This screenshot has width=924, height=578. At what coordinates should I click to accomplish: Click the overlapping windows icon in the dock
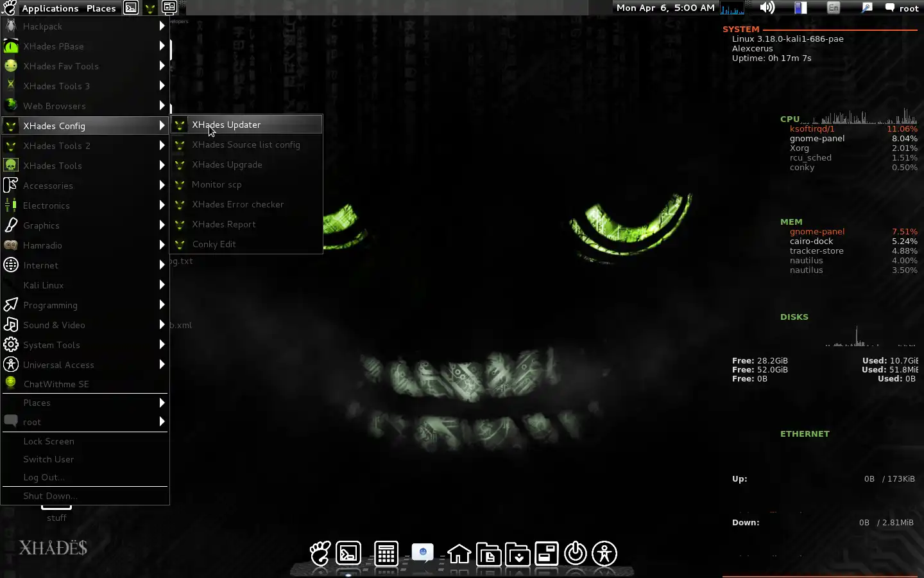pos(547,553)
